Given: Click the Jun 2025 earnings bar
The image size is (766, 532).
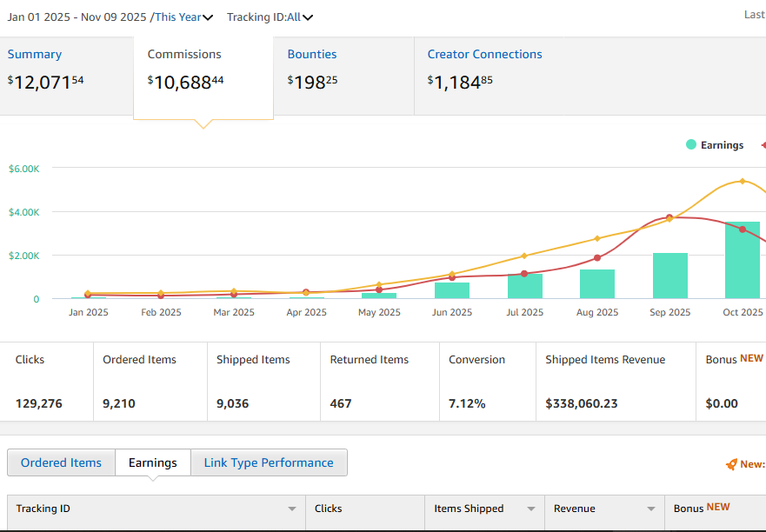Looking at the screenshot, I should 452,290.
